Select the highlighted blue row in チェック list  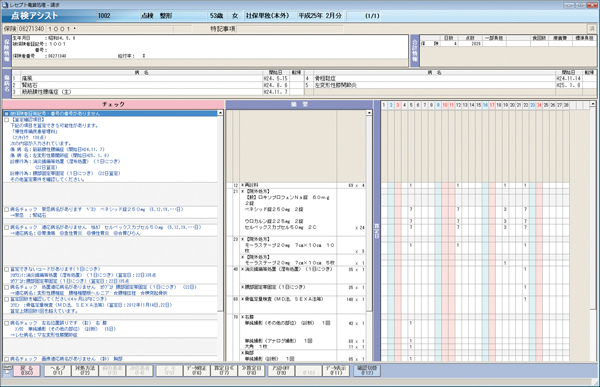coord(111,113)
